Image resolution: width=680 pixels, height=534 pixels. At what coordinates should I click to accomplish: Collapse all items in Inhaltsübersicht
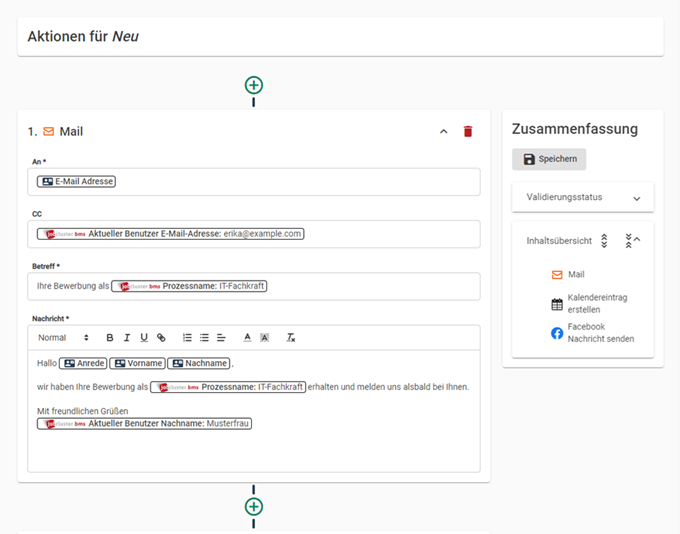(628, 241)
